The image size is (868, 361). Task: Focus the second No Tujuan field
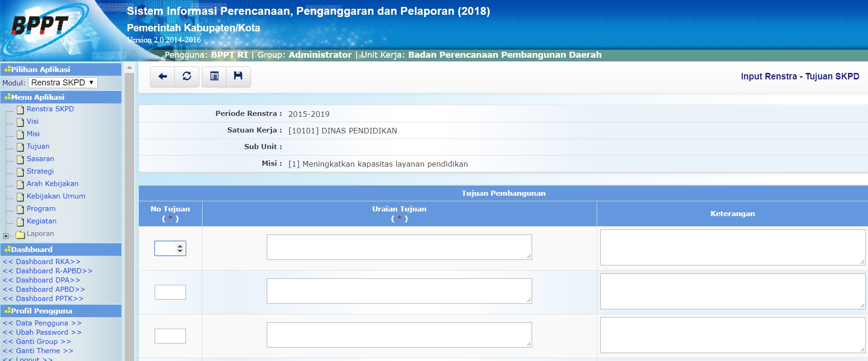coord(170,292)
